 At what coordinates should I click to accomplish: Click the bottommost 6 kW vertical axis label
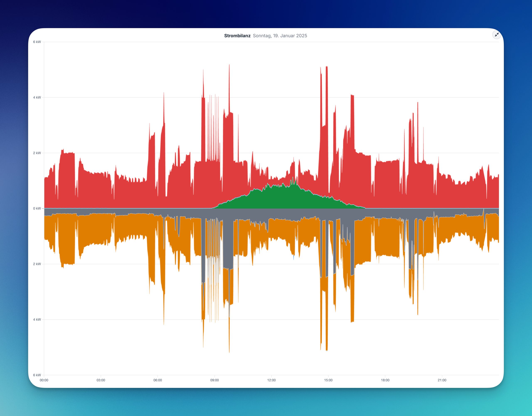pos(37,375)
